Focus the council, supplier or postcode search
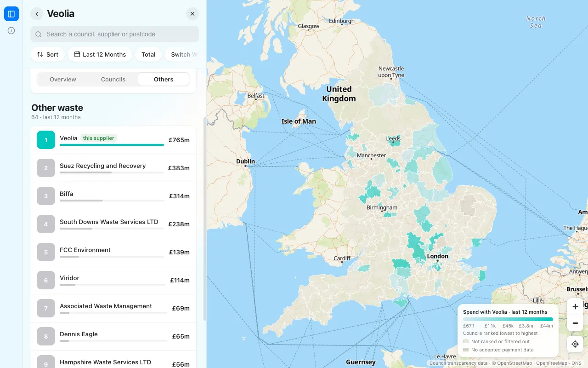This screenshot has height=368, width=588. tap(114, 34)
